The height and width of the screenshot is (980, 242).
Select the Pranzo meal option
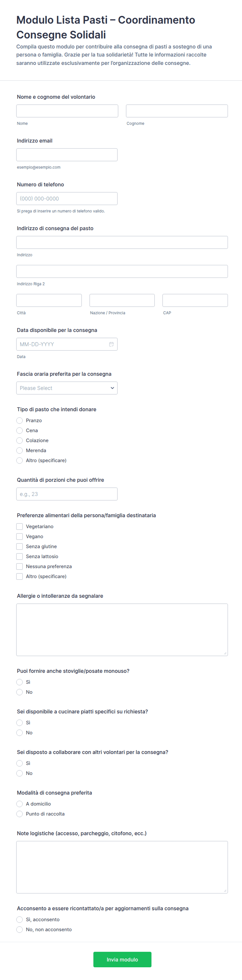click(20, 420)
